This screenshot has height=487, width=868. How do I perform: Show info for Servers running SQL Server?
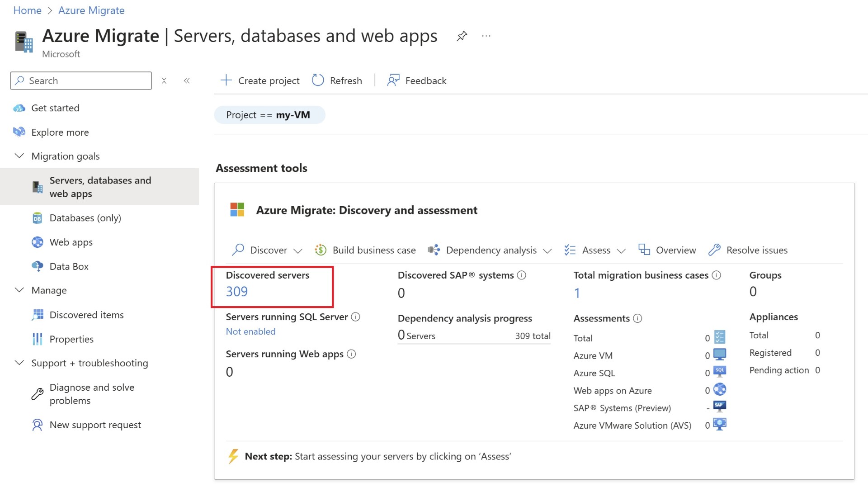point(356,317)
